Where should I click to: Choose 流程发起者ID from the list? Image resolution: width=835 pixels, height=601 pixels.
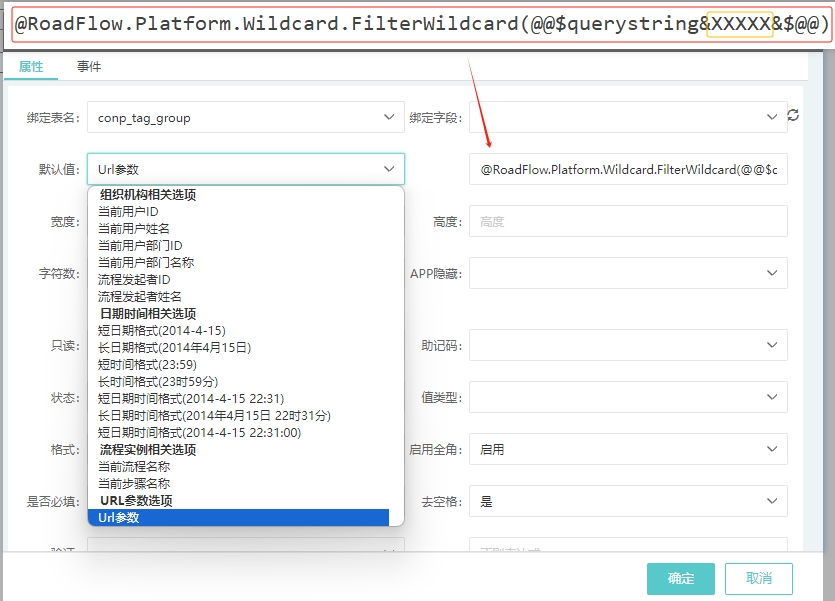click(238, 279)
